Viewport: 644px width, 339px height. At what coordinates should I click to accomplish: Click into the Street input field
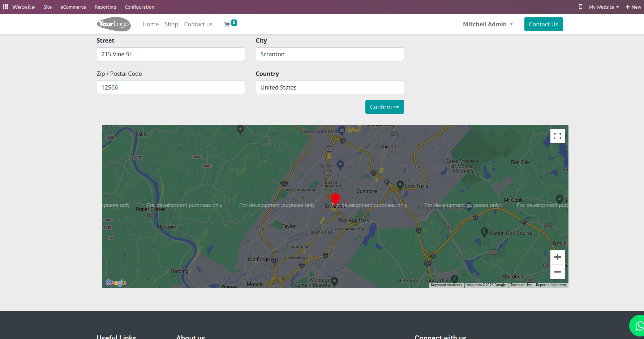[171, 54]
